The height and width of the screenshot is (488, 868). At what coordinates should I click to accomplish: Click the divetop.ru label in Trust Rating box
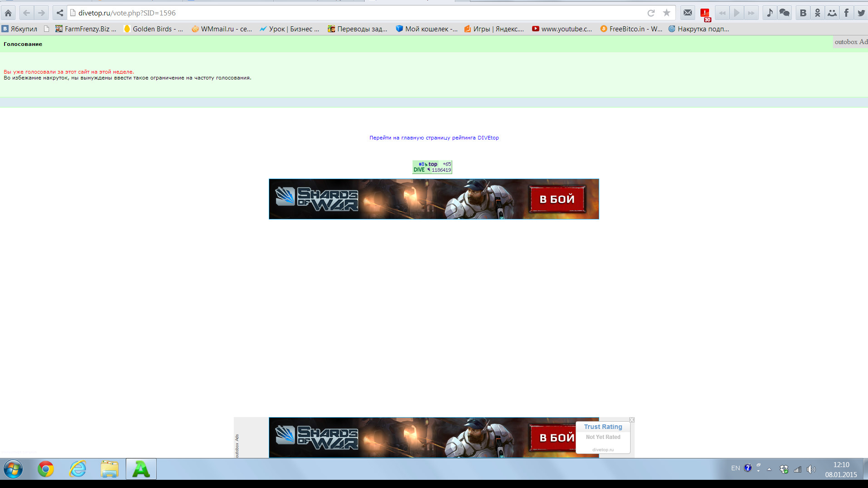603,450
